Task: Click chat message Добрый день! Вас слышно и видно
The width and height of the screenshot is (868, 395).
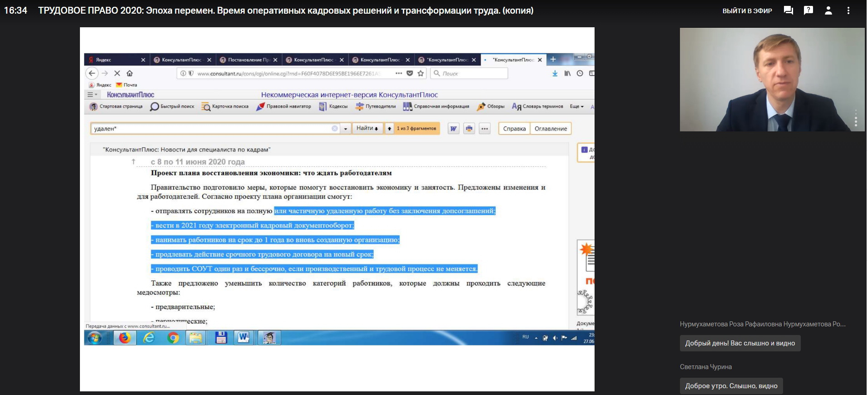Action: pyautogui.click(x=740, y=343)
